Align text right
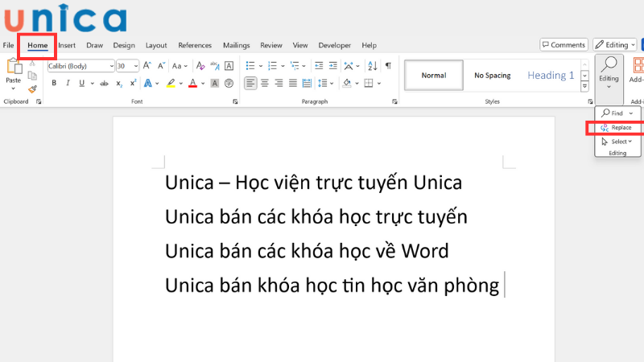Viewport: 644px width, 362px height. (x=279, y=84)
